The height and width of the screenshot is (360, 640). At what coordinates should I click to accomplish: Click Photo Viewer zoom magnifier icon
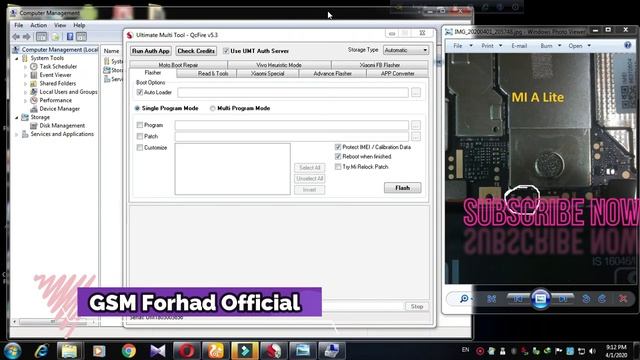coord(464,299)
